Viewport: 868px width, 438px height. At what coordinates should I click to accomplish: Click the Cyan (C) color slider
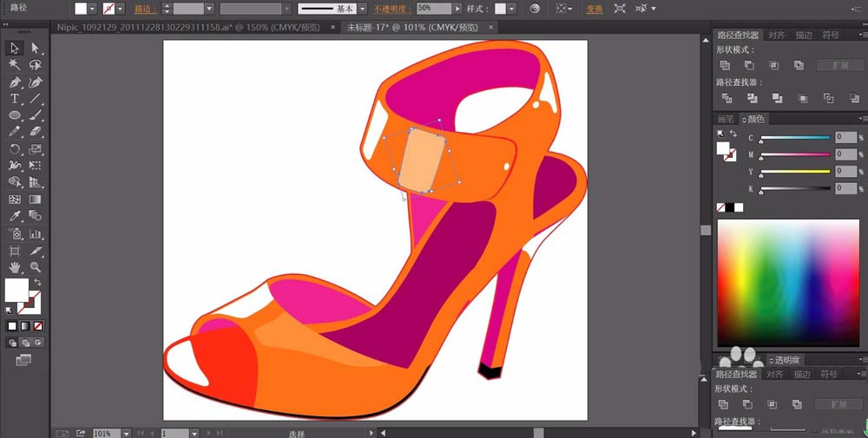point(795,138)
